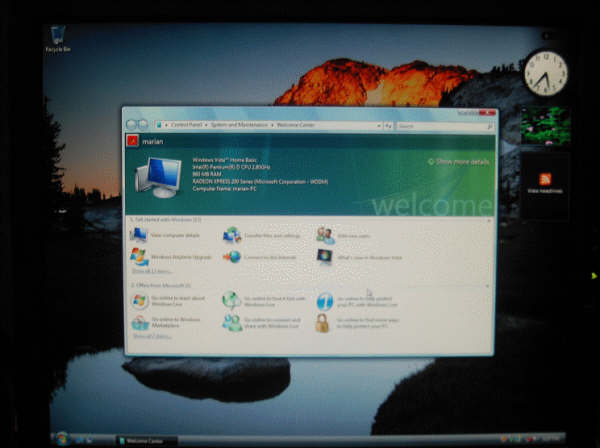Click the taskbar system clock
The image size is (600, 448).
[x=551, y=438]
